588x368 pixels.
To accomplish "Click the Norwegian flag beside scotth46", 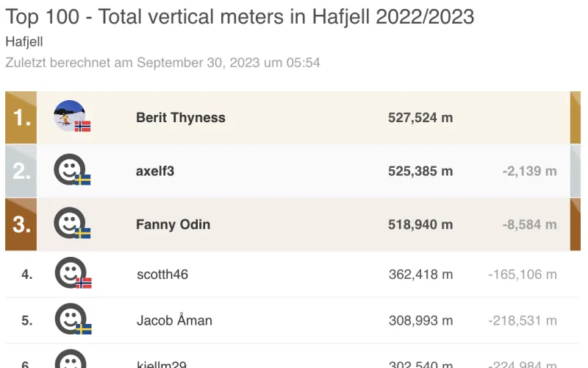I will 84,283.
